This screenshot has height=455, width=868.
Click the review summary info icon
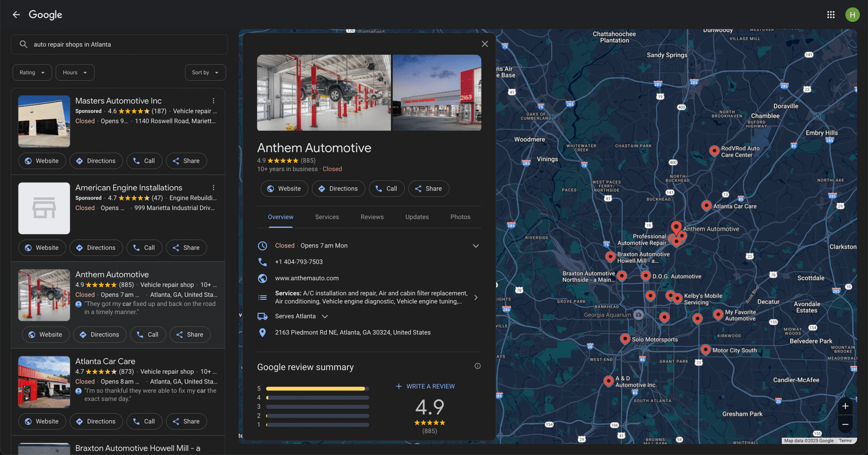[x=477, y=366]
